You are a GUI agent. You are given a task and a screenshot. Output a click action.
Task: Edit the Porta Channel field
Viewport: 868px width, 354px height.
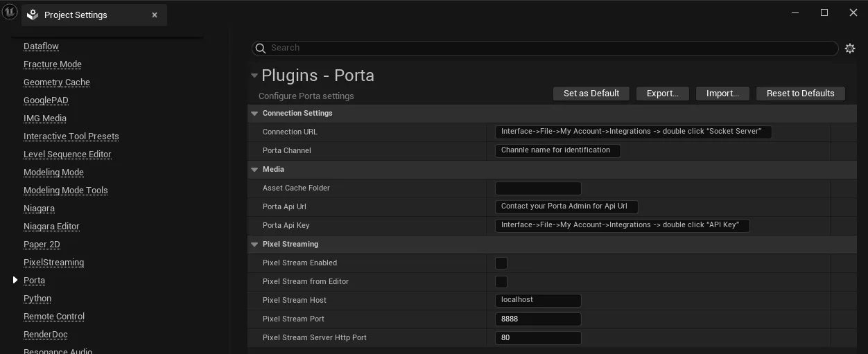tap(558, 150)
